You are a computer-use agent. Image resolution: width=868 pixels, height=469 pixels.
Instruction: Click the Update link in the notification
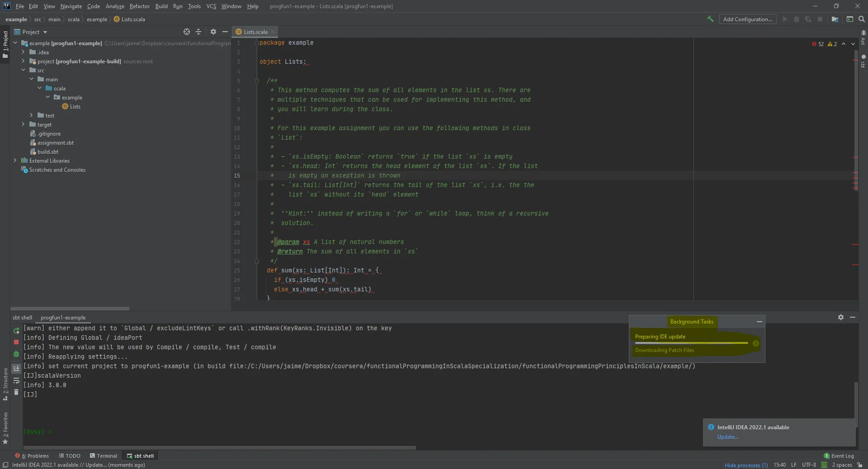(x=727, y=437)
